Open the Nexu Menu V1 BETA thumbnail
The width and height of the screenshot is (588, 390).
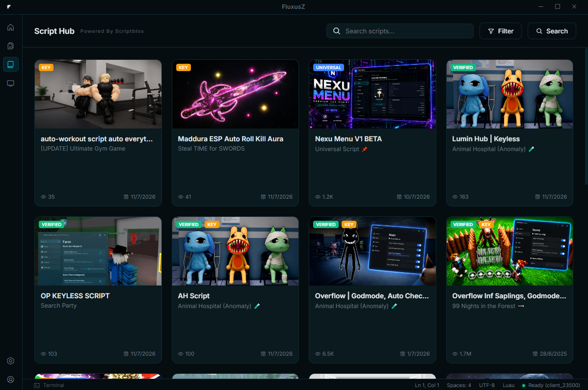(x=373, y=94)
